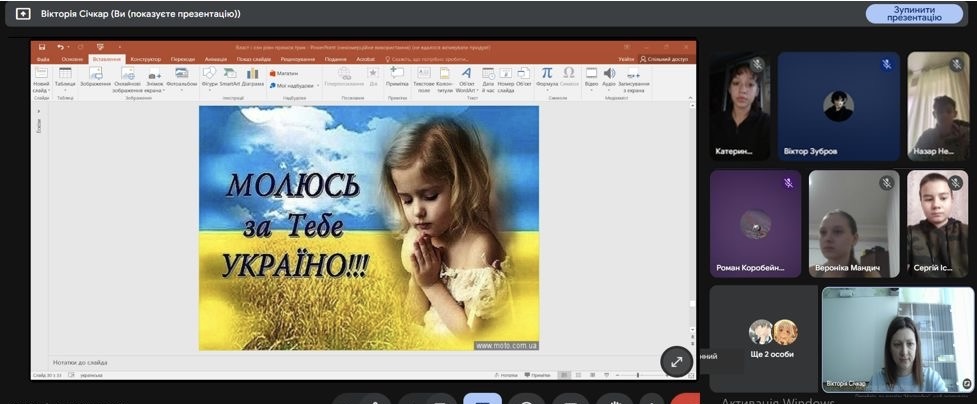This screenshot has height=404, width=977.
Task: Click Спільний доступ share button
Action: click(x=664, y=59)
